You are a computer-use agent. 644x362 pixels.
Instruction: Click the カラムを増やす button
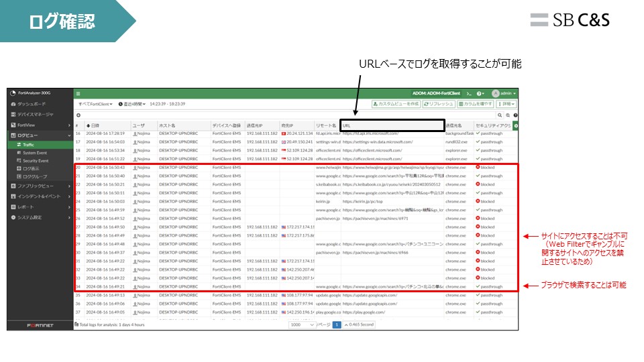(x=475, y=105)
